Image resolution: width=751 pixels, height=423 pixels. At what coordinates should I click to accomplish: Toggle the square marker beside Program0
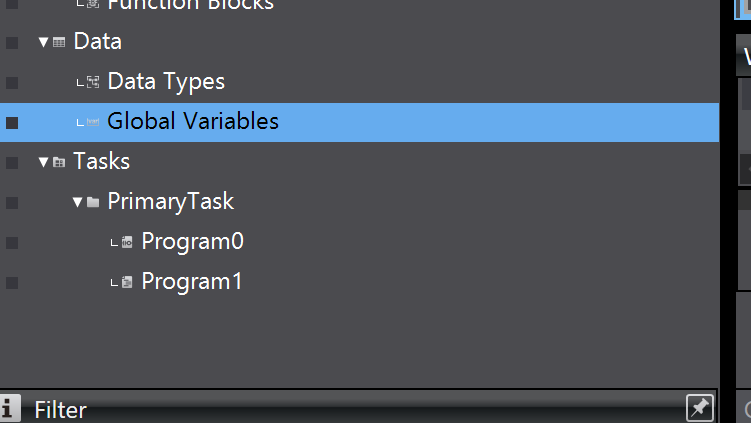coord(12,242)
